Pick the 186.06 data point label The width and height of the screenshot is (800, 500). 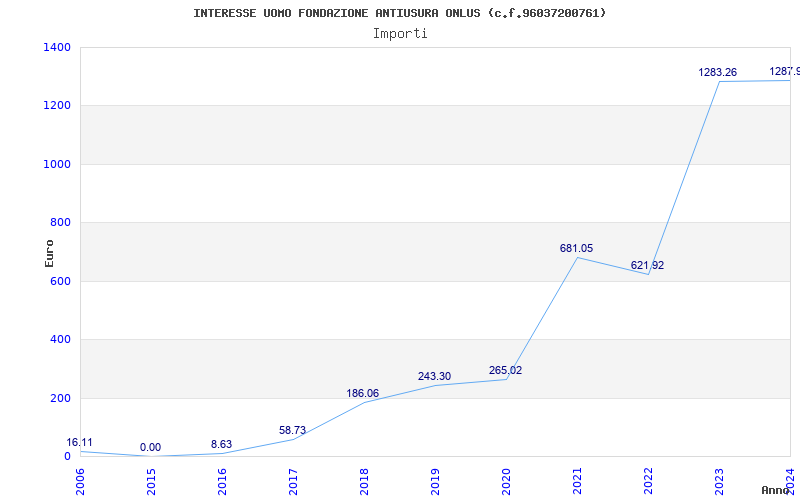click(x=363, y=393)
